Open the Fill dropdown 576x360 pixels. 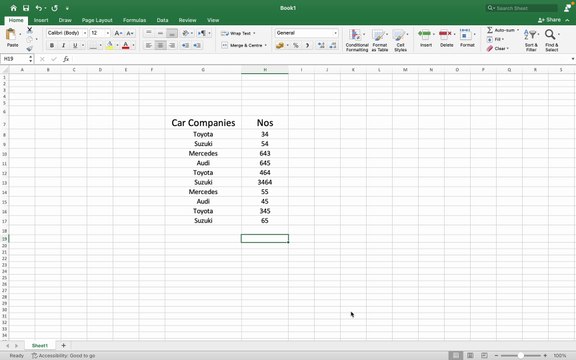coord(496,39)
